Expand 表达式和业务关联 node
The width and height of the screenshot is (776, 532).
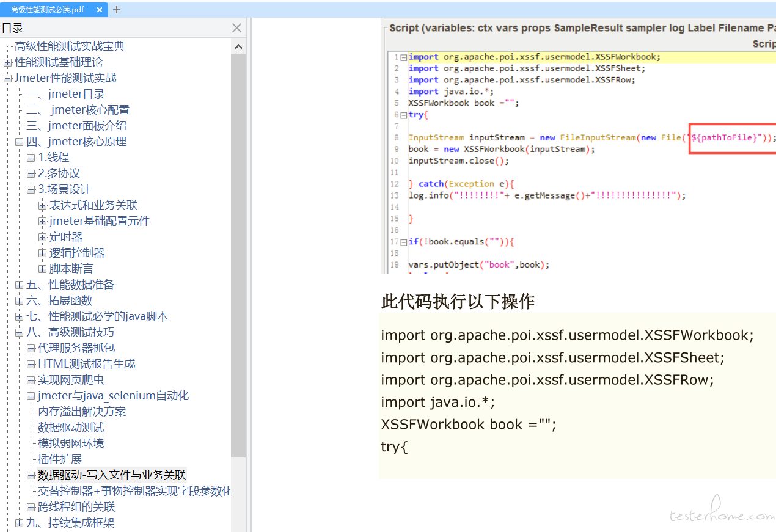click(x=42, y=205)
